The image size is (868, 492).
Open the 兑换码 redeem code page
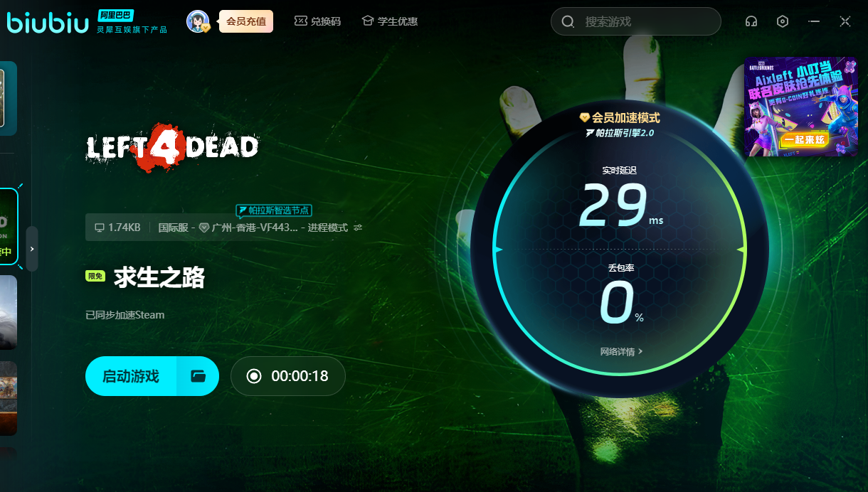[317, 21]
